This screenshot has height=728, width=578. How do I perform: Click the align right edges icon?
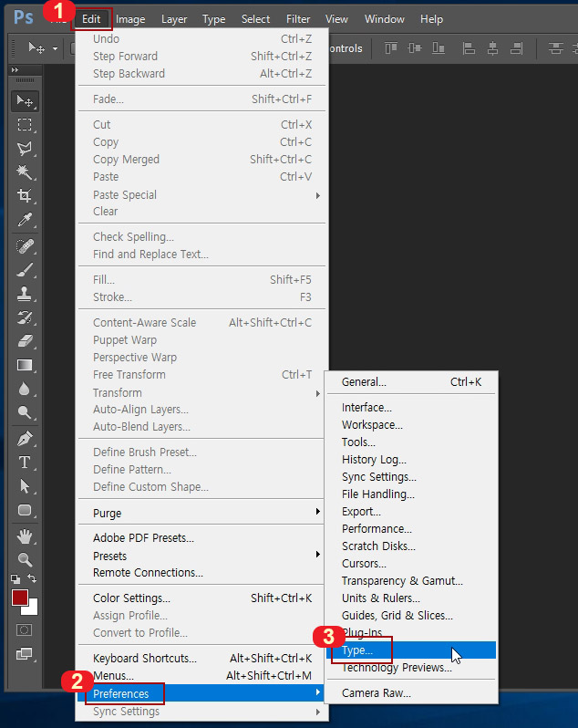tap(516, 47)
